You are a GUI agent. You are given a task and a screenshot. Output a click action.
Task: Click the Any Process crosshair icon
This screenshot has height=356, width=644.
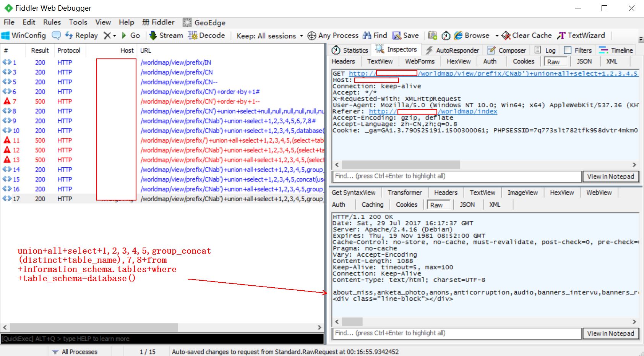coord(312,36)
